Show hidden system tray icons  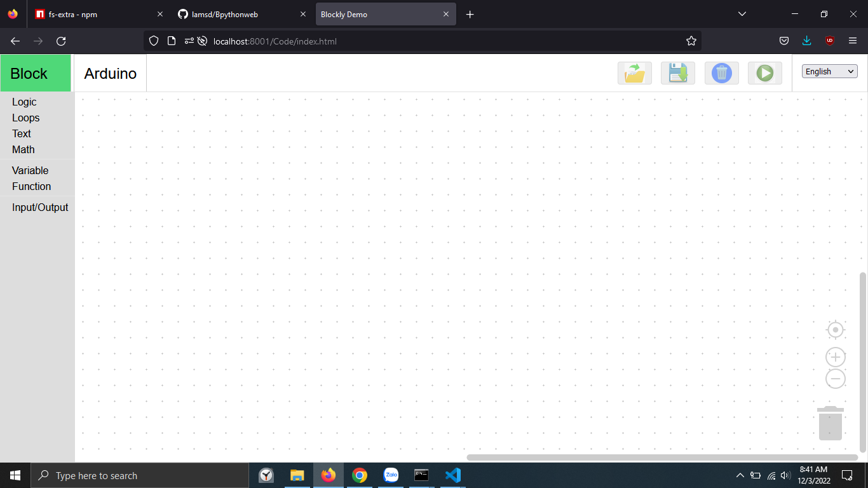coord(740,475)
